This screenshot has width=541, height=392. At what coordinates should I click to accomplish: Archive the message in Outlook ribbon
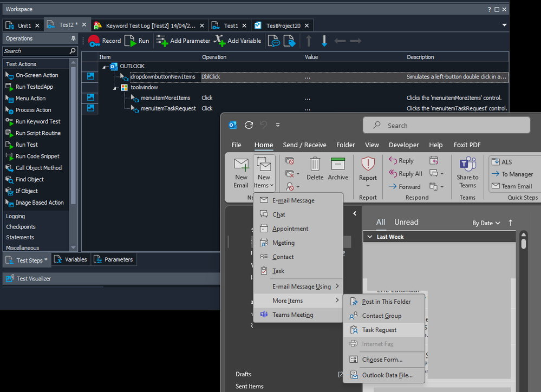338,169
